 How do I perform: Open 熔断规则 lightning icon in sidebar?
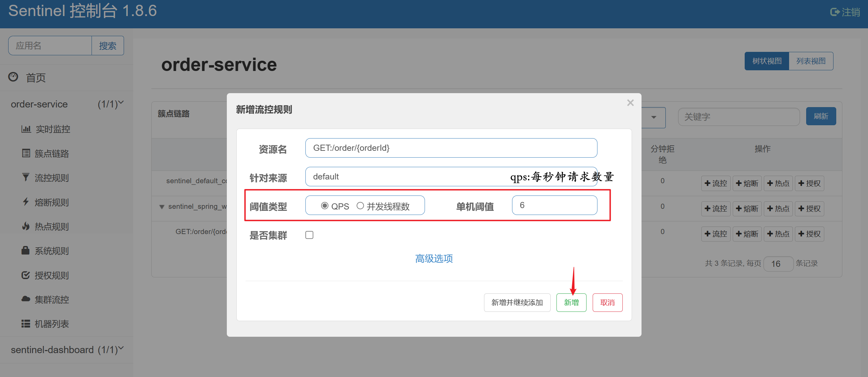(x=26, y=202)
